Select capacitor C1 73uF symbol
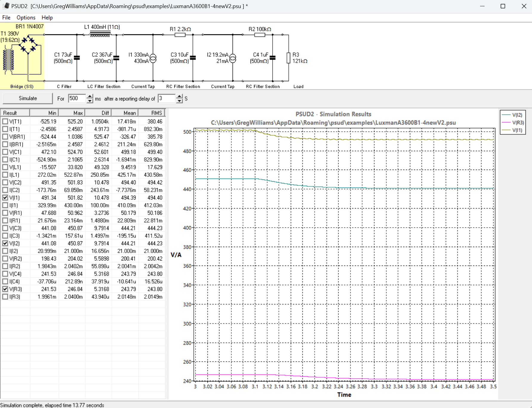The image size is (532, 408). tap(77, 58)
